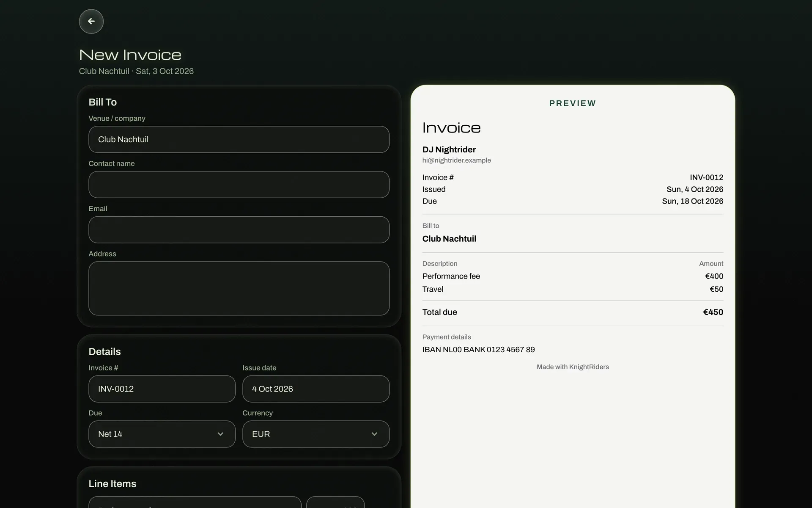Screen dimensions: 812x508
Task: Click issued date Sun, 4 Oct 2026
Action: pos(695,189)
